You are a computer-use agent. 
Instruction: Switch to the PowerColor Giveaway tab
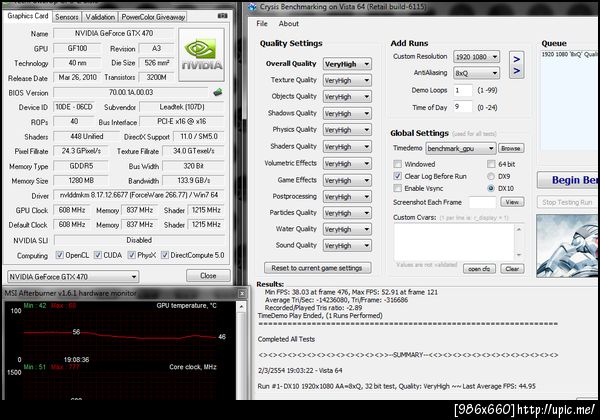click(153, 17)
